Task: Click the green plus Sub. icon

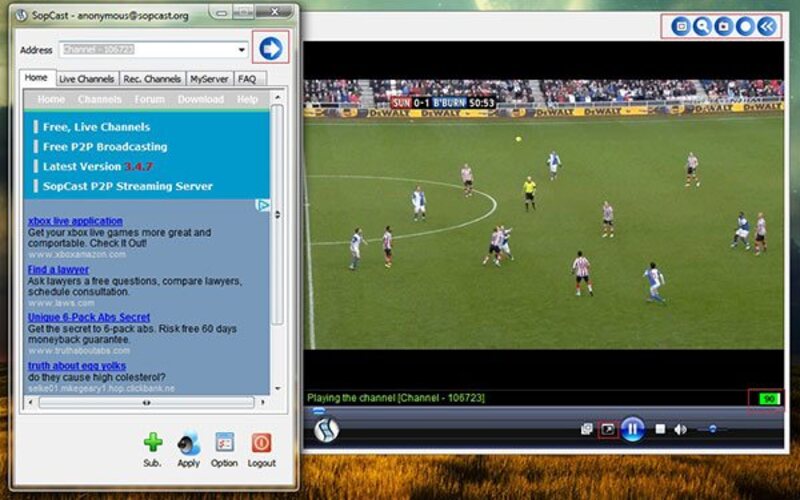Action: pos(152,443)
